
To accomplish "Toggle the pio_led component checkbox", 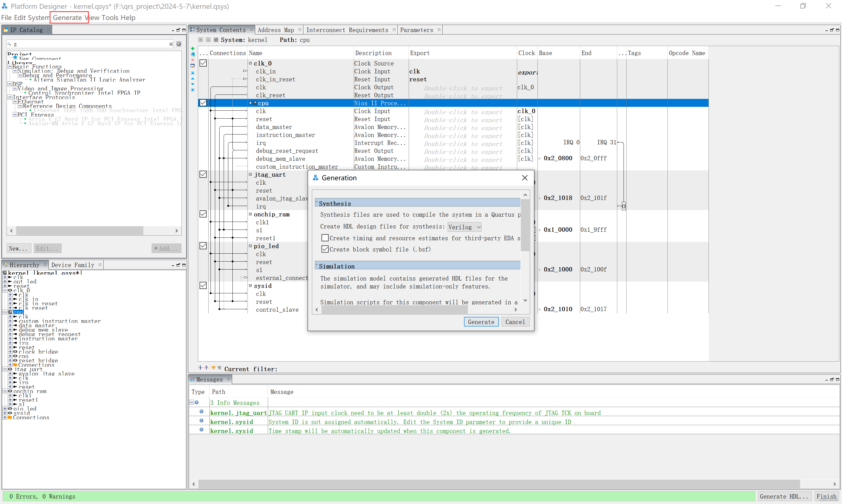I will click(x=203, y=246).
